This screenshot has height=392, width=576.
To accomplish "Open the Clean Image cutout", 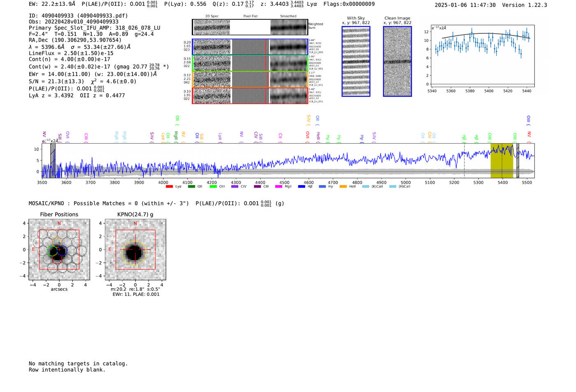I will pos(397,61).
